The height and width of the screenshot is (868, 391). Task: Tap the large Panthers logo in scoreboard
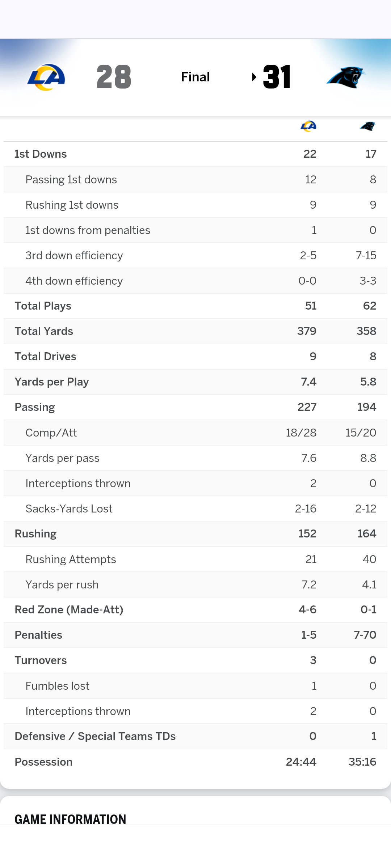pos(345,77)
